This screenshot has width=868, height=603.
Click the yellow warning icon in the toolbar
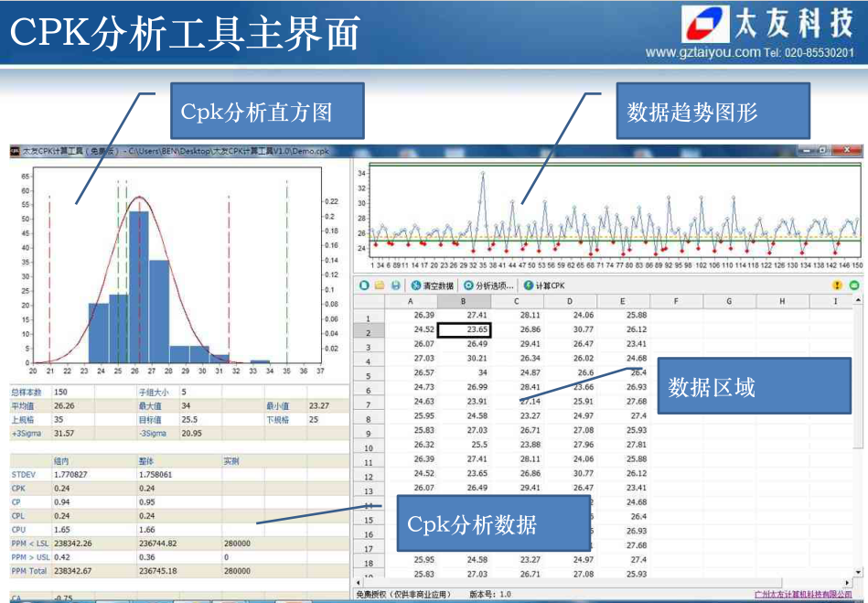pyautogui.click(x=837, y=285)
